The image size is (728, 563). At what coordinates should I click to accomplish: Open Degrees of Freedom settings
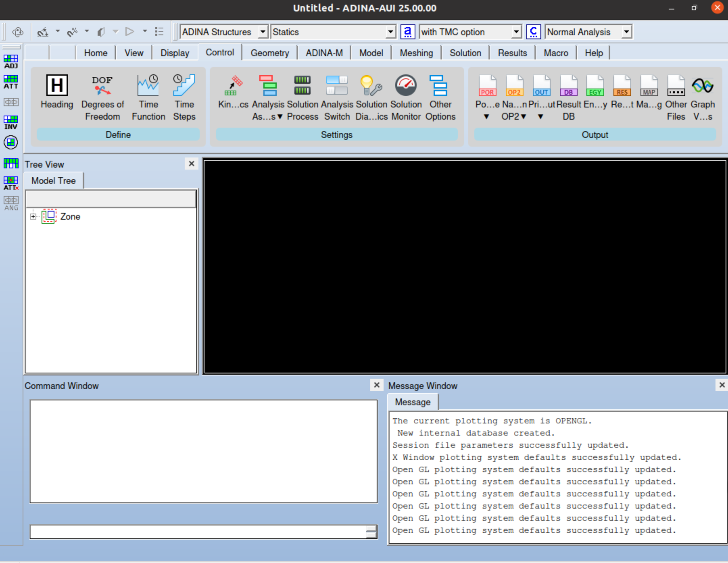(102, 97)
